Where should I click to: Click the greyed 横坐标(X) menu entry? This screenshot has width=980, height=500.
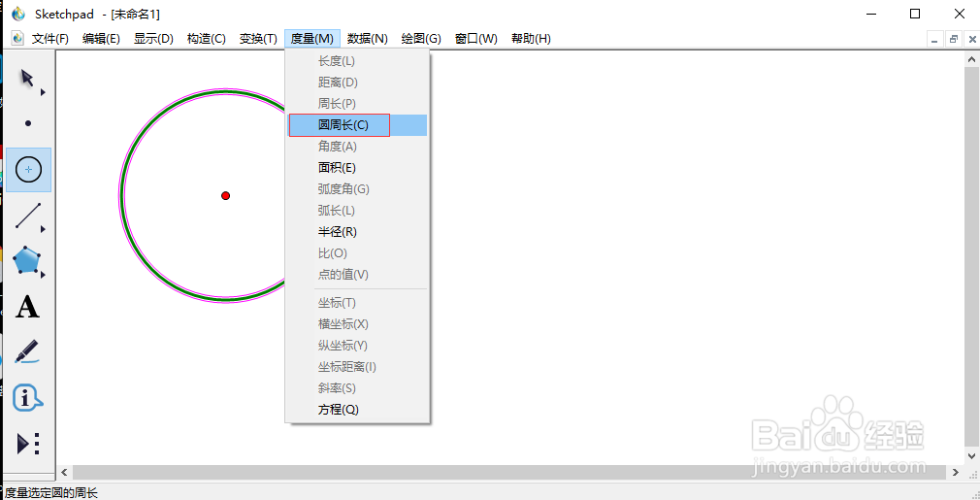pos(357,323)
